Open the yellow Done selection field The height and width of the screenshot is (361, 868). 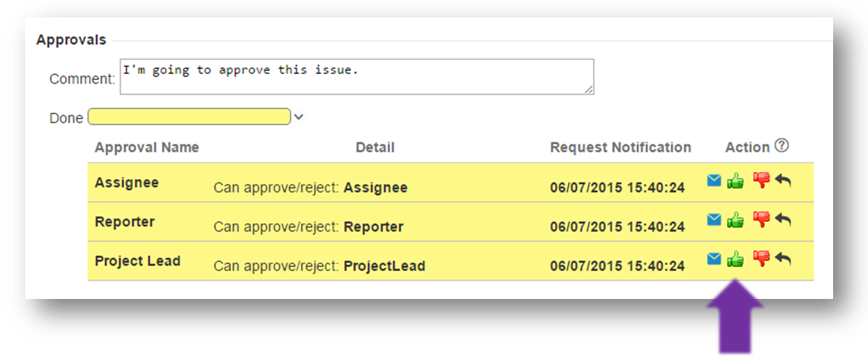click(x=189, y=116)
